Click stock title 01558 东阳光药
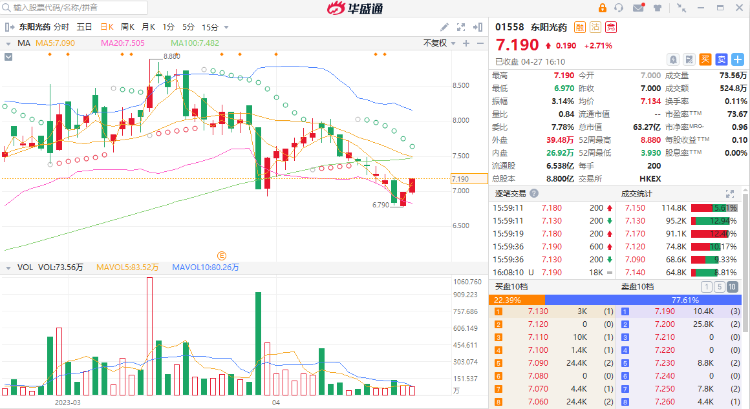 click(531, 27)
